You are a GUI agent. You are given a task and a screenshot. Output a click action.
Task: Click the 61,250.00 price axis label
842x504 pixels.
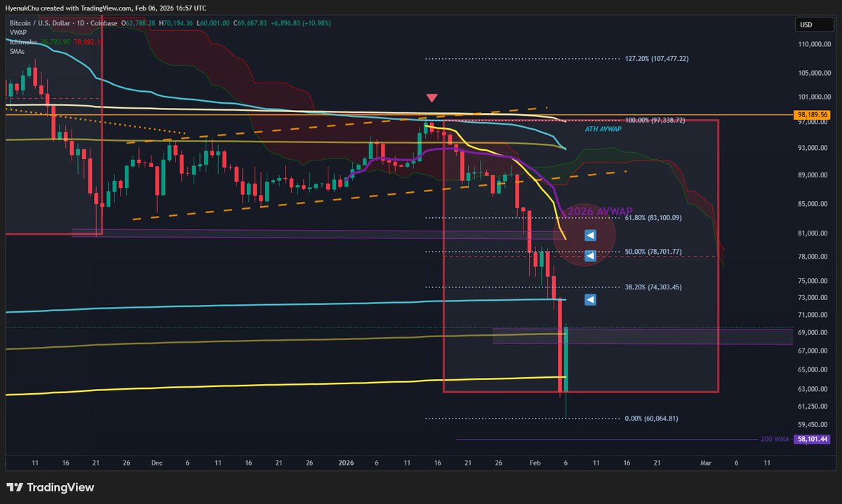pyautogui.click(x=811, y=406)
